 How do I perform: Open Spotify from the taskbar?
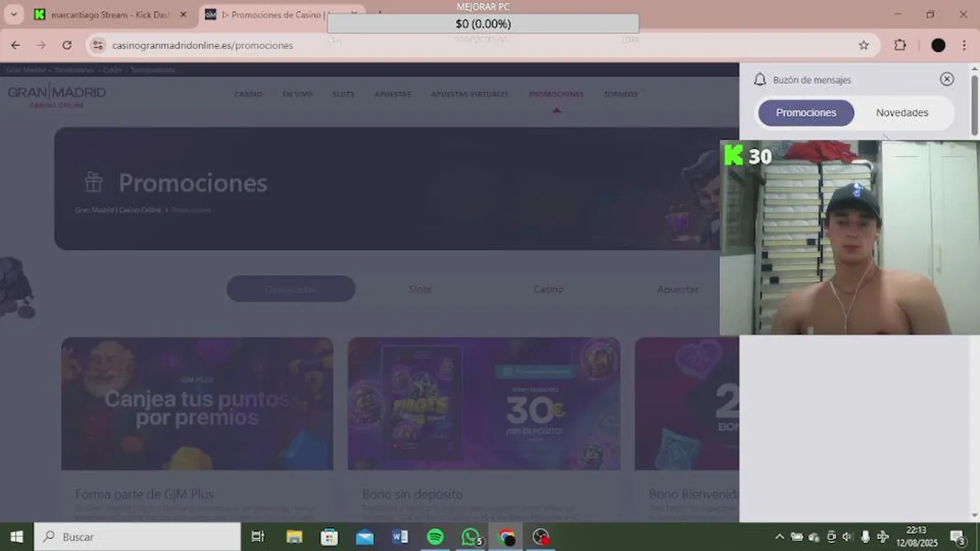coord(435,537)
